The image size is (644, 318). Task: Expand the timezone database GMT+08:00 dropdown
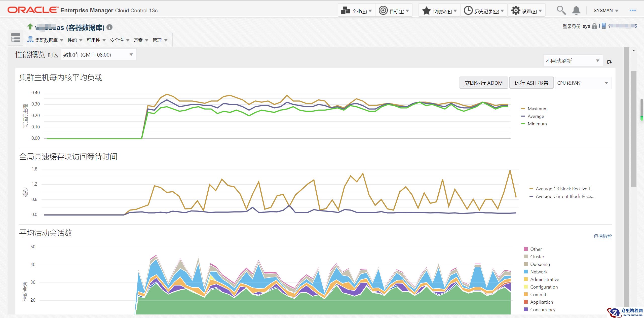pos(99,55)
